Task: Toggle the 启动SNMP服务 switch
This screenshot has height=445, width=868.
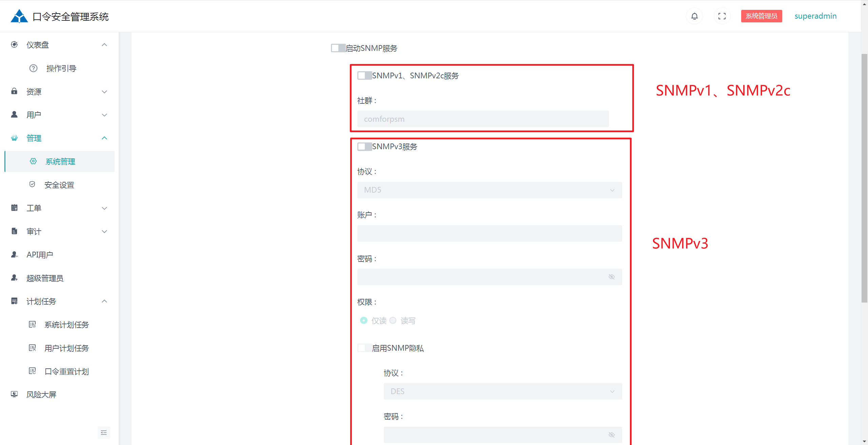Action: click(x=338, y=48)
